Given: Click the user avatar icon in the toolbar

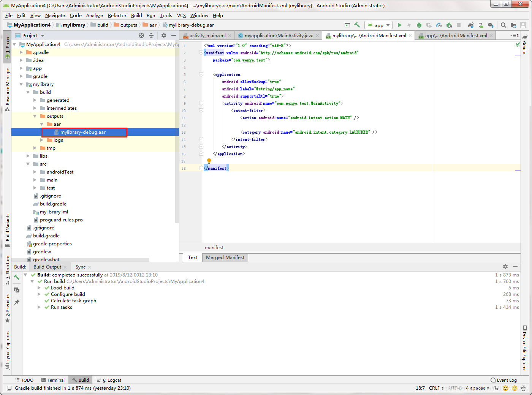Looking at the screenshot, I should click(x=523, y=25).
